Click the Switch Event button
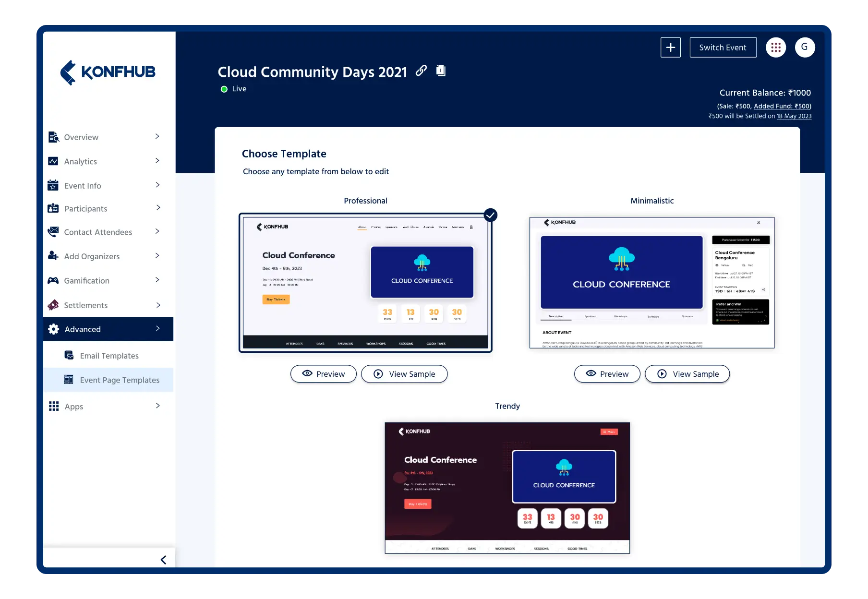868x599 pixels. click(723, 48)
